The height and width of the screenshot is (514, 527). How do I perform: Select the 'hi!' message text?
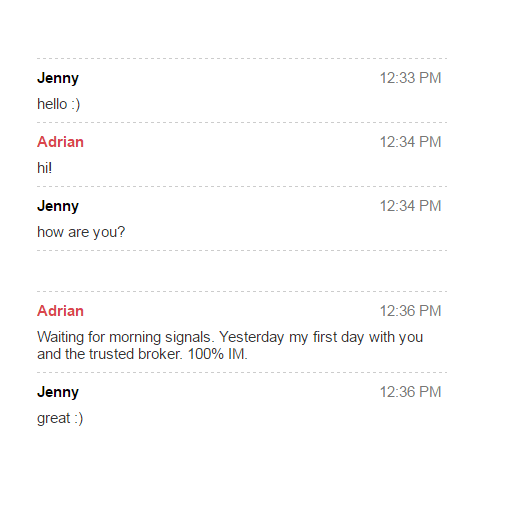[x=44, y=168]
